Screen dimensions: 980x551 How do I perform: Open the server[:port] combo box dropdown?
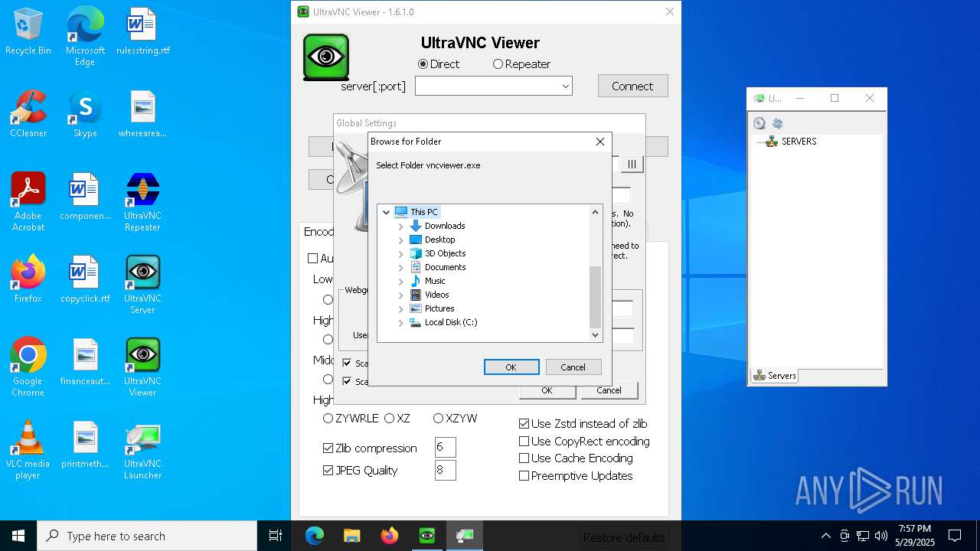565,86
